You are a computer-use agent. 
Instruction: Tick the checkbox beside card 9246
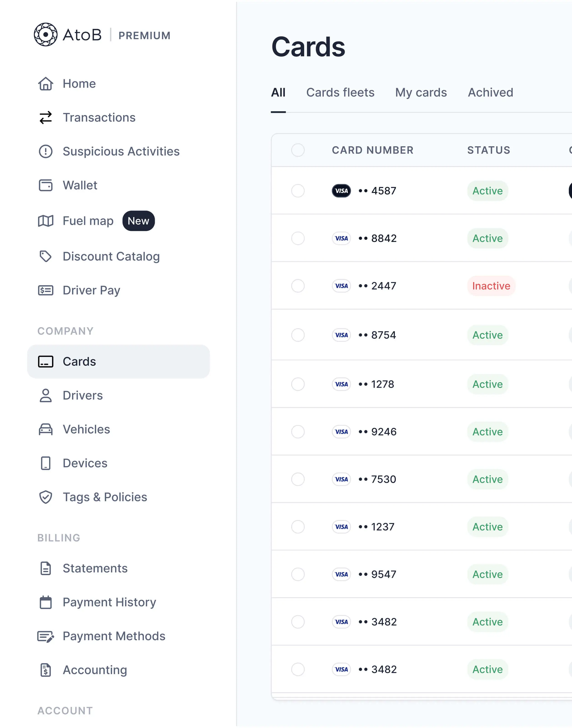click(298, 432)
